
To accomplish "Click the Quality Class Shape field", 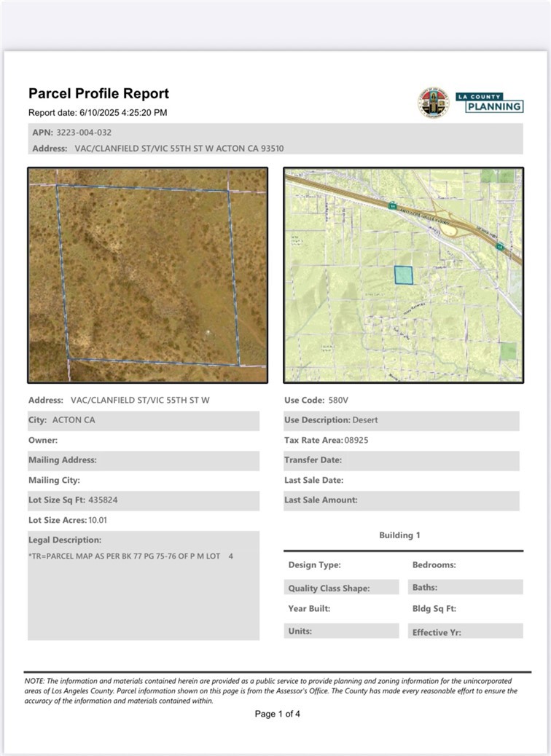I will (341, 588).
